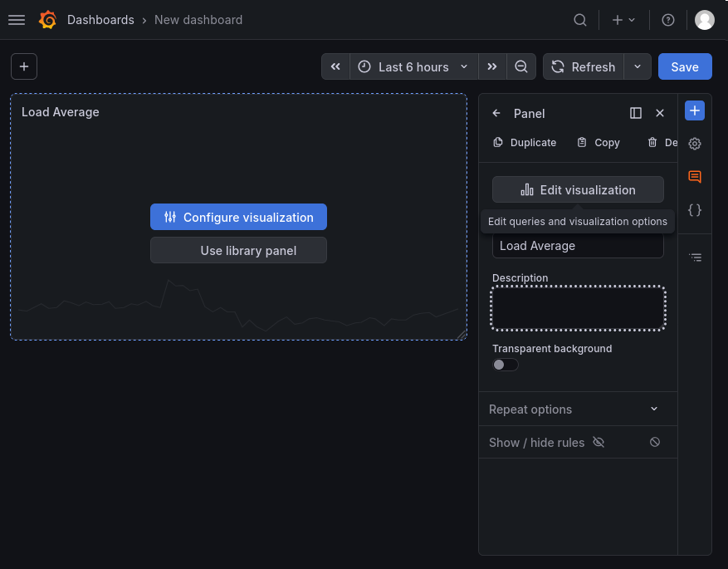This screenshot has height=569, width=728.
Task: Open dashboard settings gear in sidebar
Action: click(x=695, y=144)
